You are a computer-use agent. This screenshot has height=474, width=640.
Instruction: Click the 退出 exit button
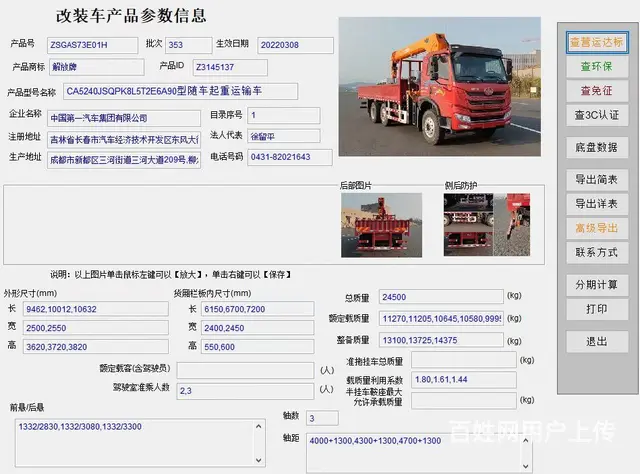596,341
